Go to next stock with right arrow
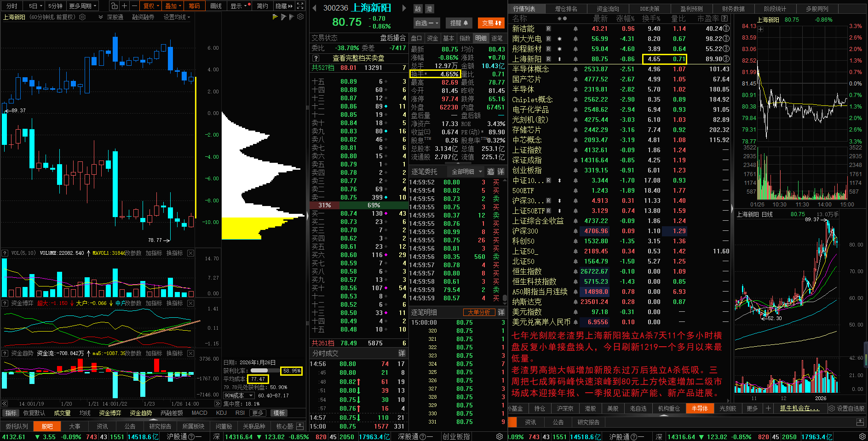 tap(404, 8)
